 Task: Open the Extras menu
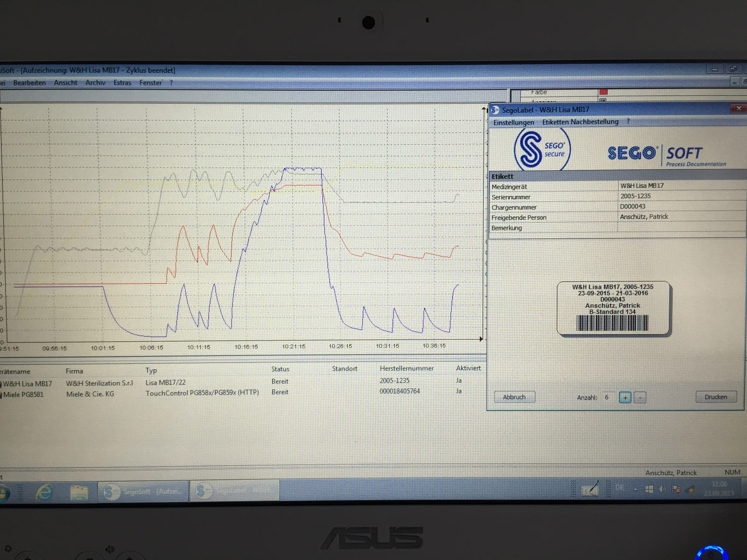tap(122, 83)
